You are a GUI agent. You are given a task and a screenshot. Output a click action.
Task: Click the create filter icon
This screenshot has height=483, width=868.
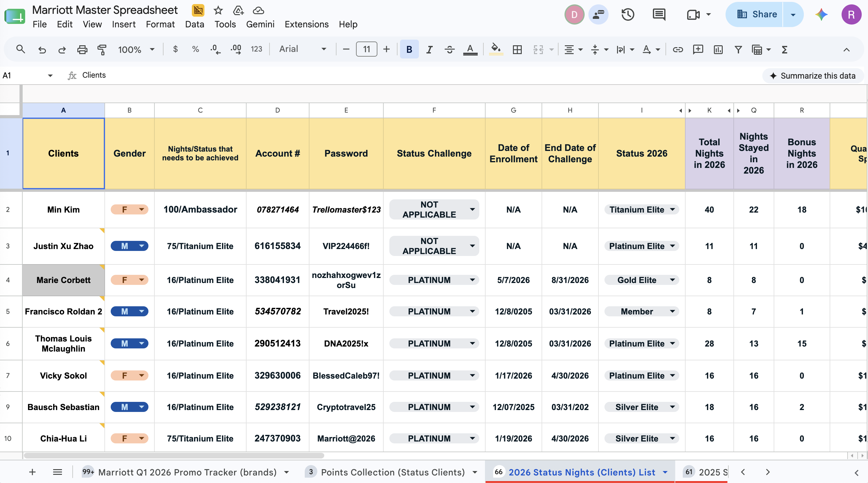tap(738, 49)
